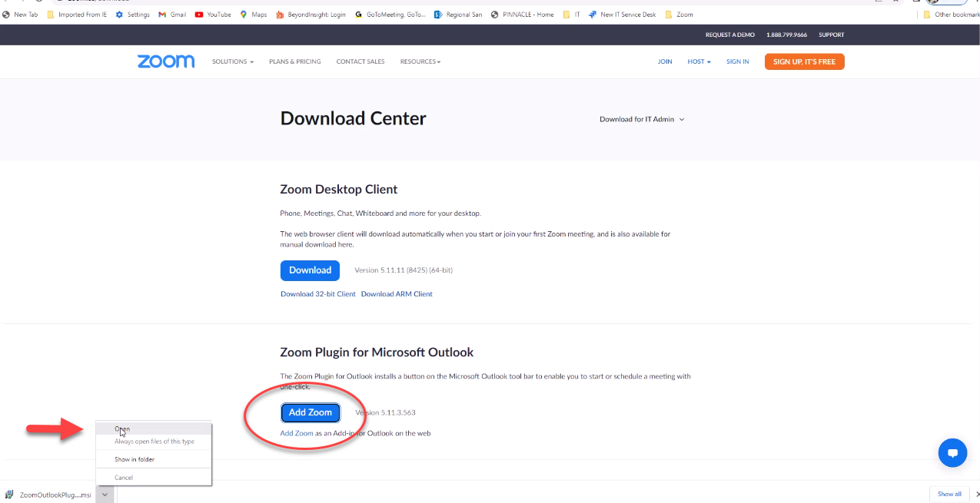Choose Always open files of this type

click(x=153, y=442)
